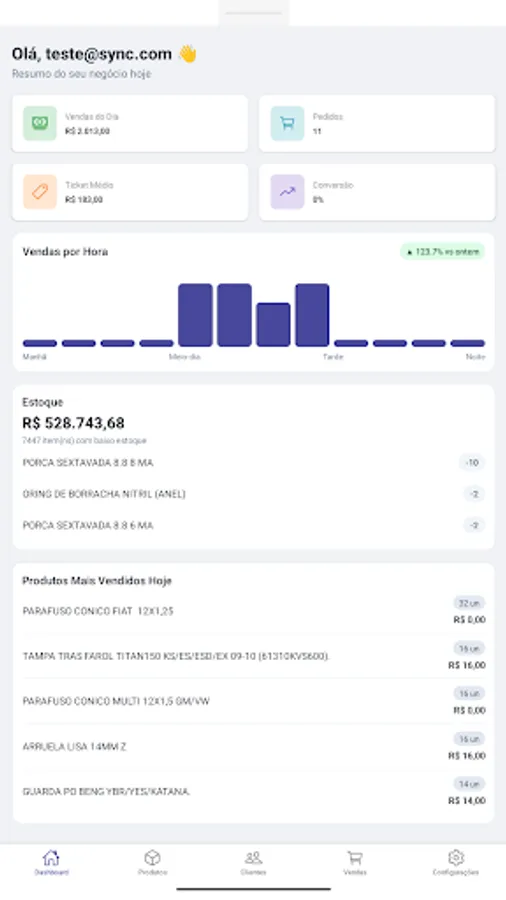This screenshot has width=506, height=900.
Task: Open PARAFUSO CONICO MULTI 12X1,5 GM/VW row
Action: point(253,701)
